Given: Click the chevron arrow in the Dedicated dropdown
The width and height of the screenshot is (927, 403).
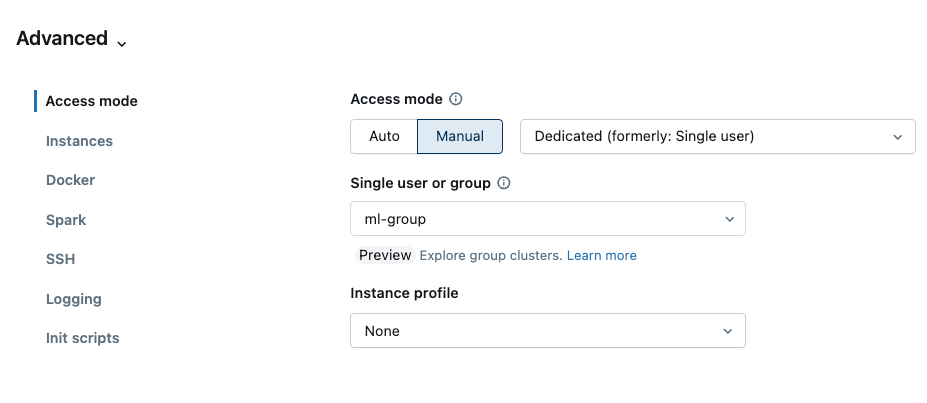Looking at the screenshot, I should pyautogui.click(x=897, y=137).
